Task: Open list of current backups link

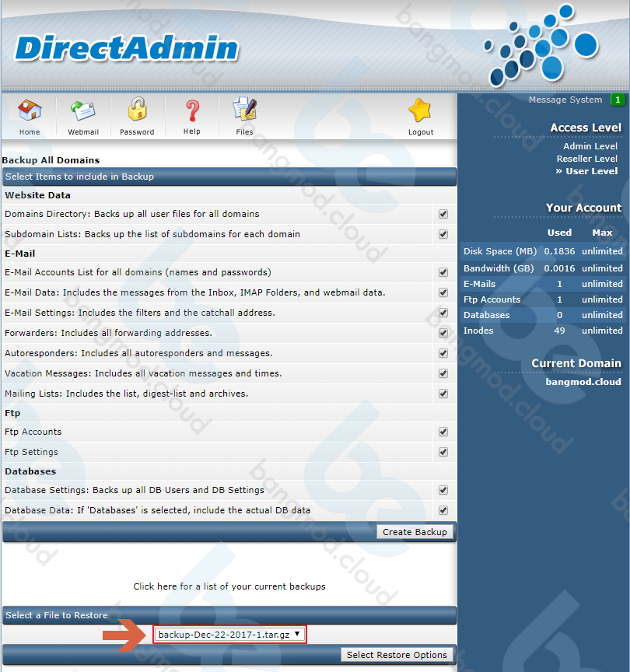Action: tap(229, 586)
